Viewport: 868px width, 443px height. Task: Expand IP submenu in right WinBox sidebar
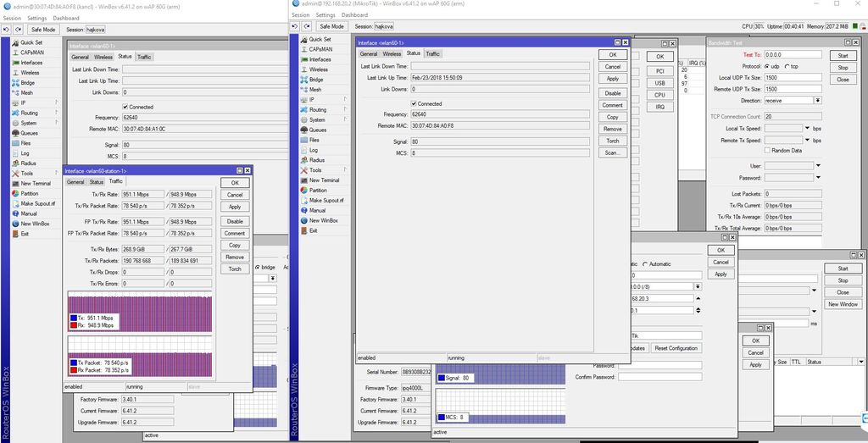345,100
